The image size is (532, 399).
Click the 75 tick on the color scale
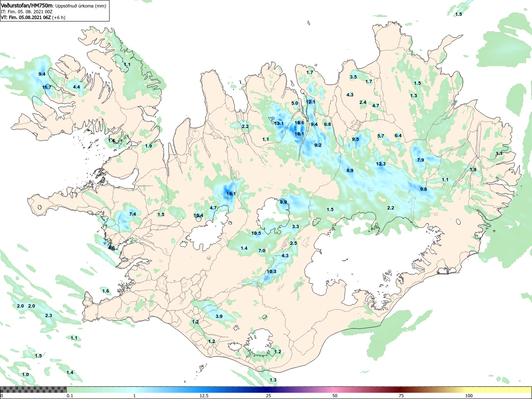(x=401, y=396)
